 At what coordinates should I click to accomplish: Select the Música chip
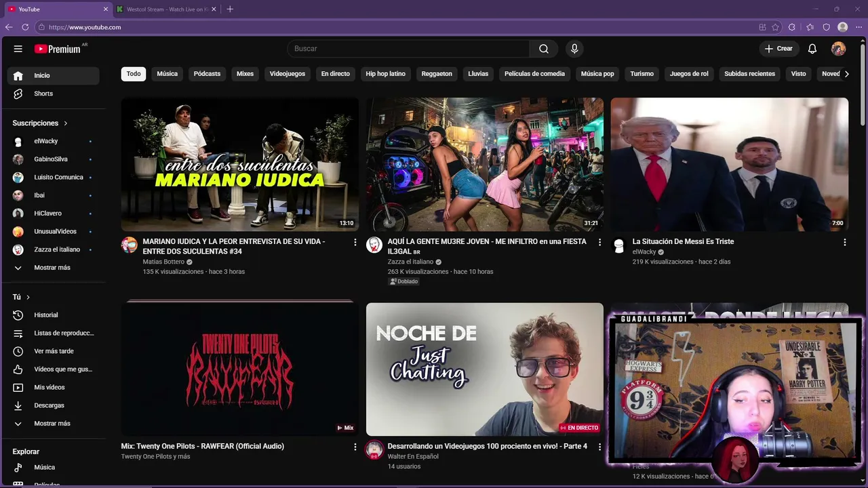tap(167, 74)
